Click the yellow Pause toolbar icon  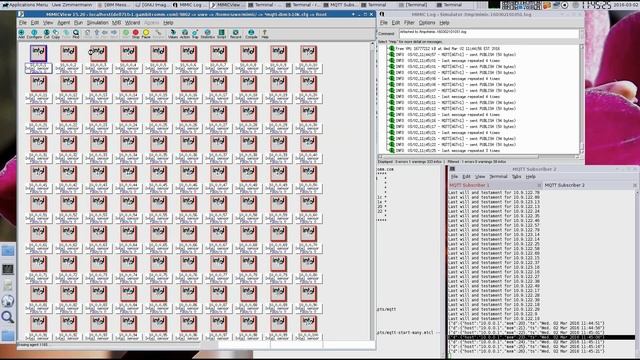(x=146, y=34)
